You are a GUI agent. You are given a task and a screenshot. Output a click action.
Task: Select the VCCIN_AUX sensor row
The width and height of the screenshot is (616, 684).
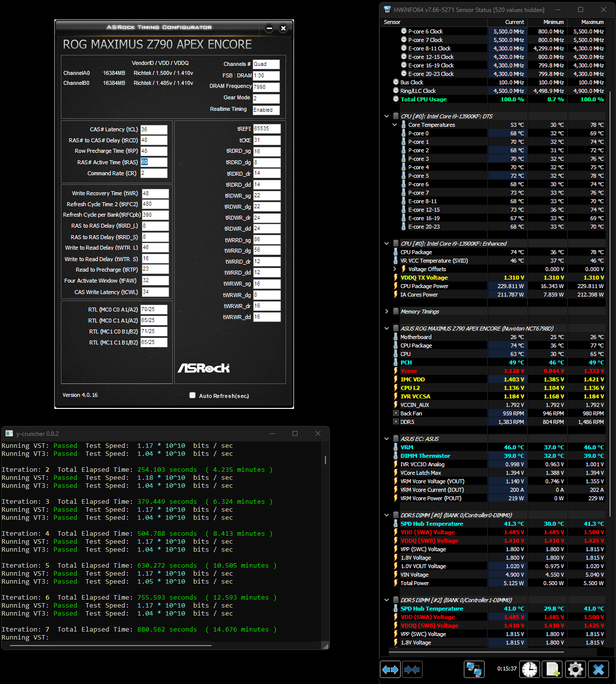point(494,405)
